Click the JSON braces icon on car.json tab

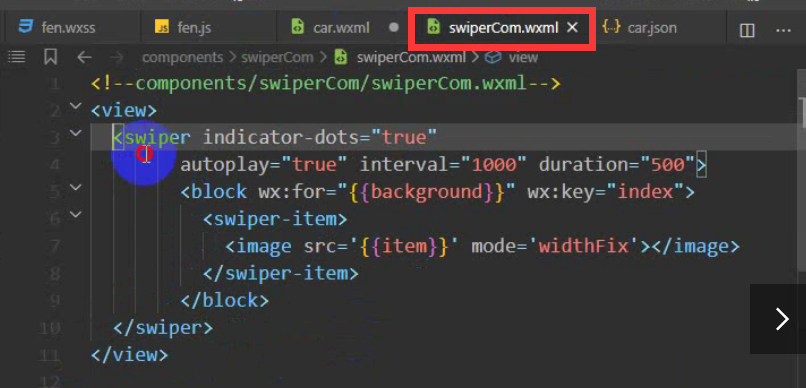(x=611, y=27)
